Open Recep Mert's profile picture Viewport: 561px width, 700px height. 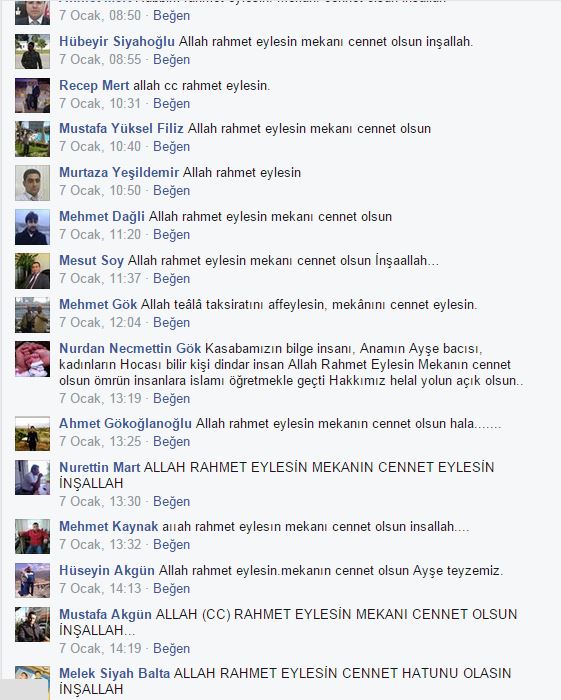tap(32, 95)
